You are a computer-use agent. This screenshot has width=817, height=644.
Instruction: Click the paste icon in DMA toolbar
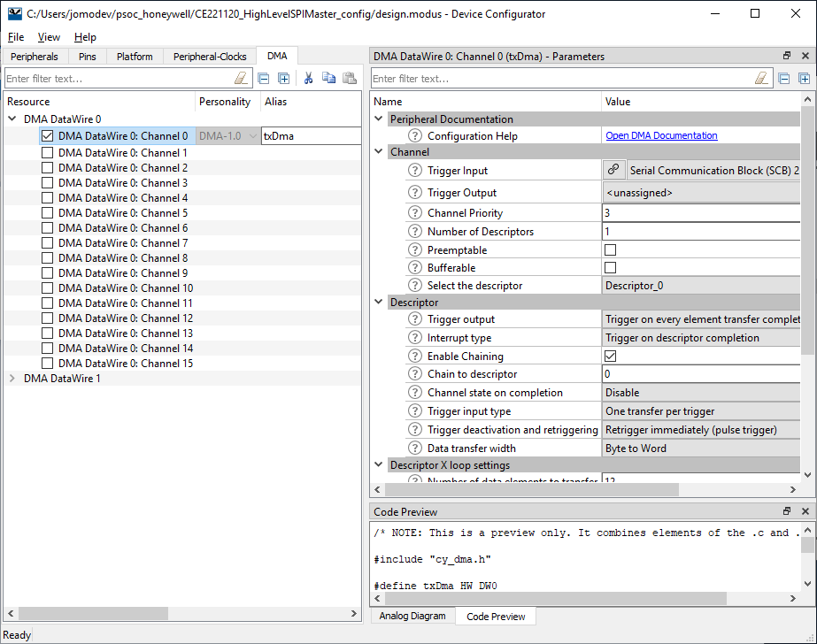pyautogui.click(x=350, y=78)
